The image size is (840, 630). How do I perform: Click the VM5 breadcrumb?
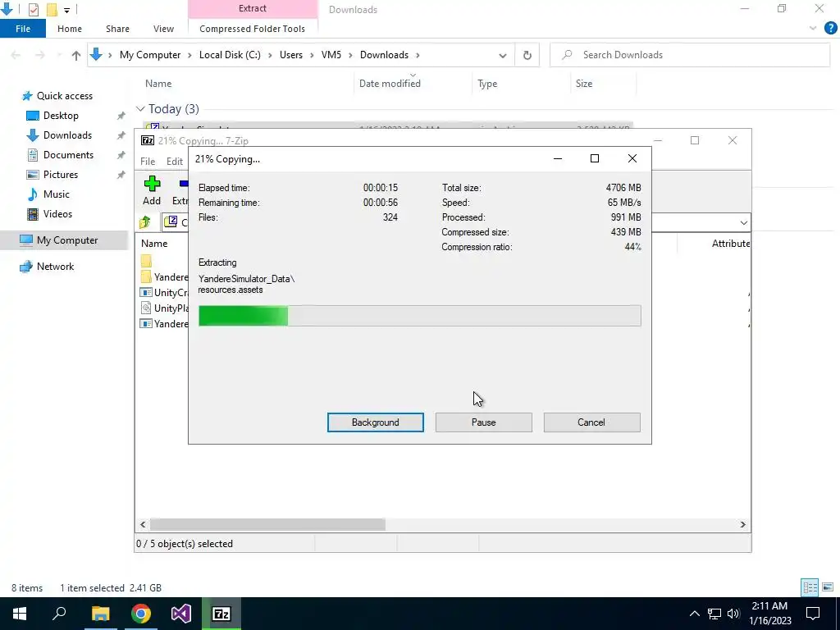coord(331,55)
